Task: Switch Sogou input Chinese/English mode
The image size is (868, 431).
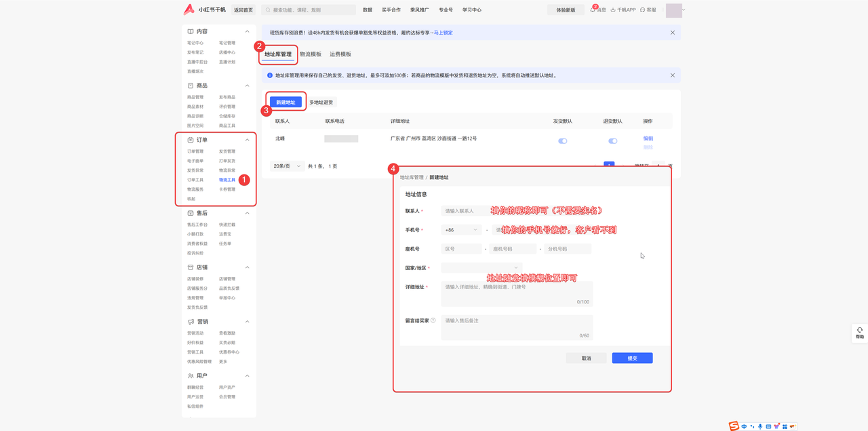Action: click(x=744, y=426)
